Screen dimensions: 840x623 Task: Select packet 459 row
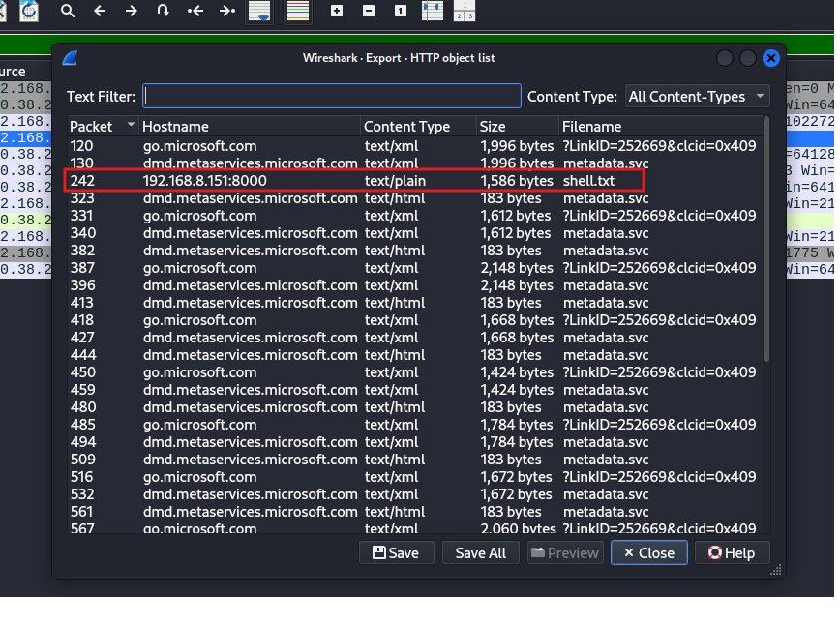413,390
